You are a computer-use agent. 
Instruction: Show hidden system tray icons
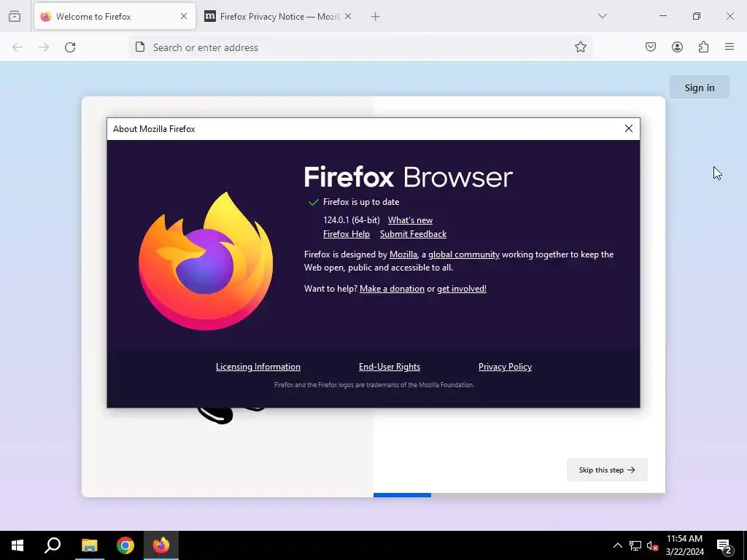(617, 545)
